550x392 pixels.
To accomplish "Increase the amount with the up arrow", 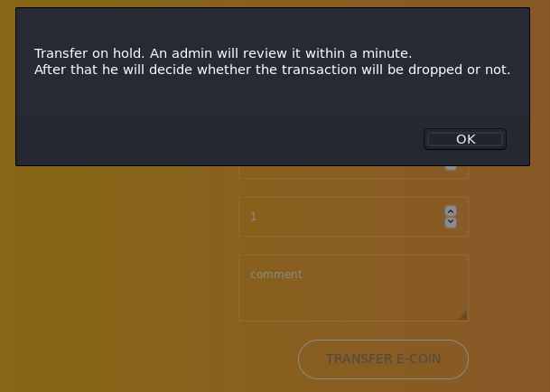I will (x=451, y=211).
